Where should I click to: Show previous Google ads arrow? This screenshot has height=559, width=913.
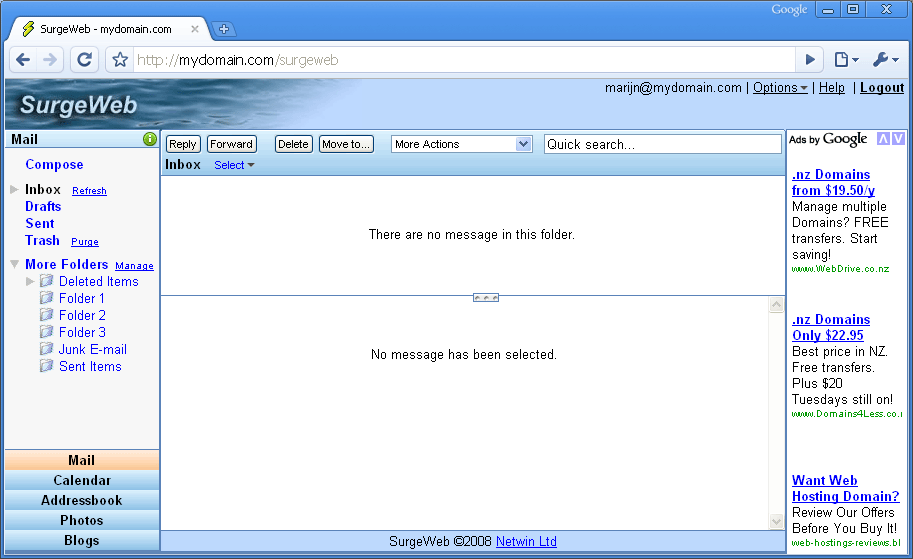click(x=883, y=139)
